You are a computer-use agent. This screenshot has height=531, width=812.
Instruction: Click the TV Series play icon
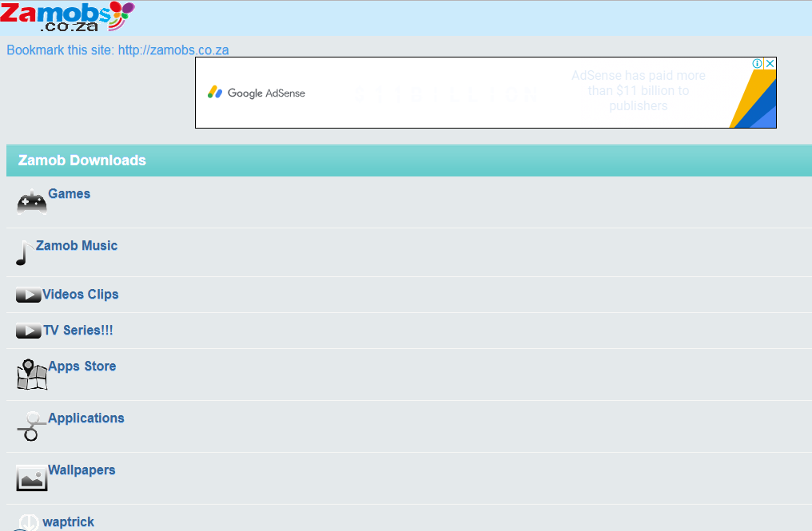click(x=28, y=331)
